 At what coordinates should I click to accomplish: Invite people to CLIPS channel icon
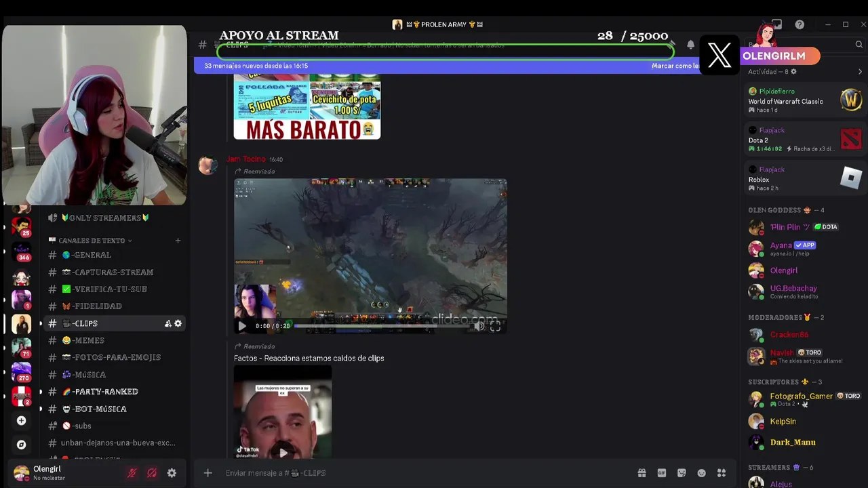point(167,323)
